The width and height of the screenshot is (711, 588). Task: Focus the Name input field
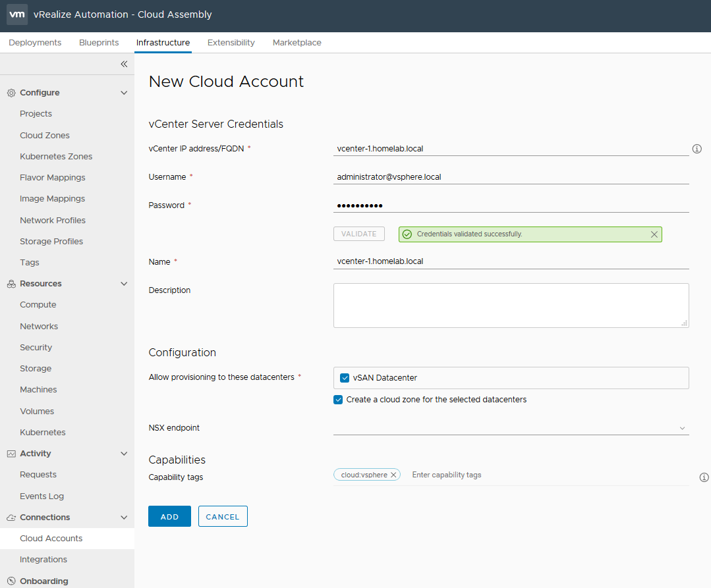coord(511,261)
